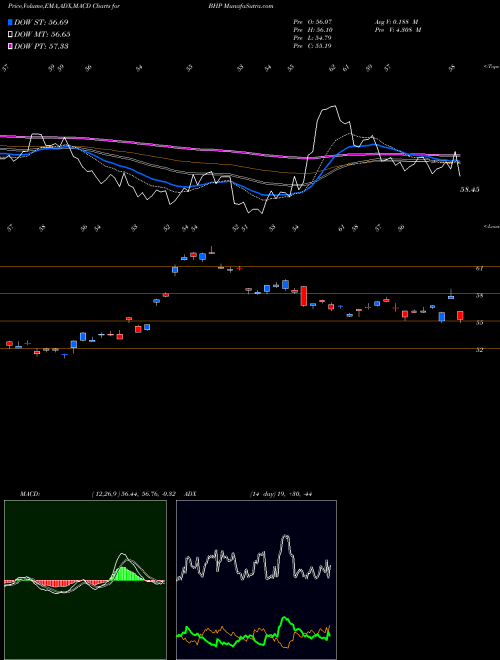Click the '<Lows' axis label
This screenshot has height=660, width=500.
pos(492,226)
